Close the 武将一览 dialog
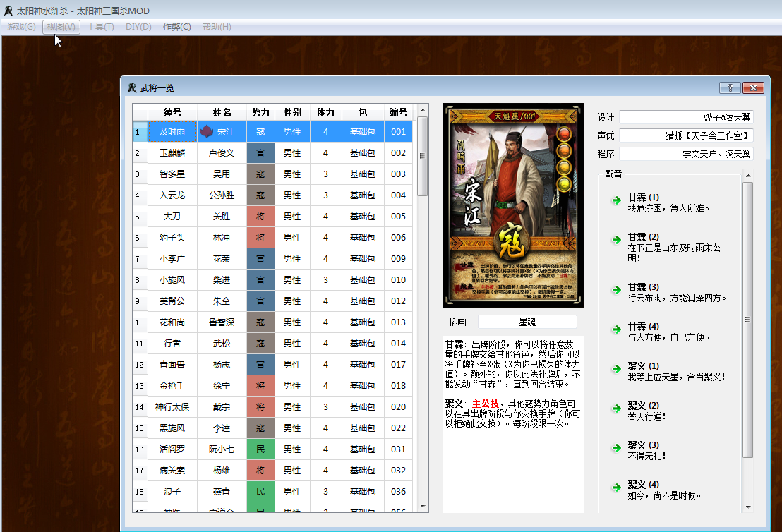This screenshot has height=532, width=782. 753,87
